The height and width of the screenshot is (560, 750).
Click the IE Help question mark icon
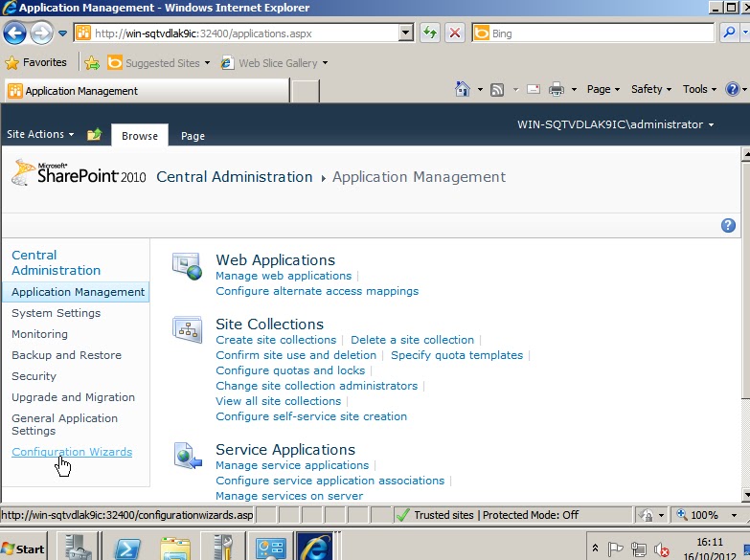click(733, 89)
